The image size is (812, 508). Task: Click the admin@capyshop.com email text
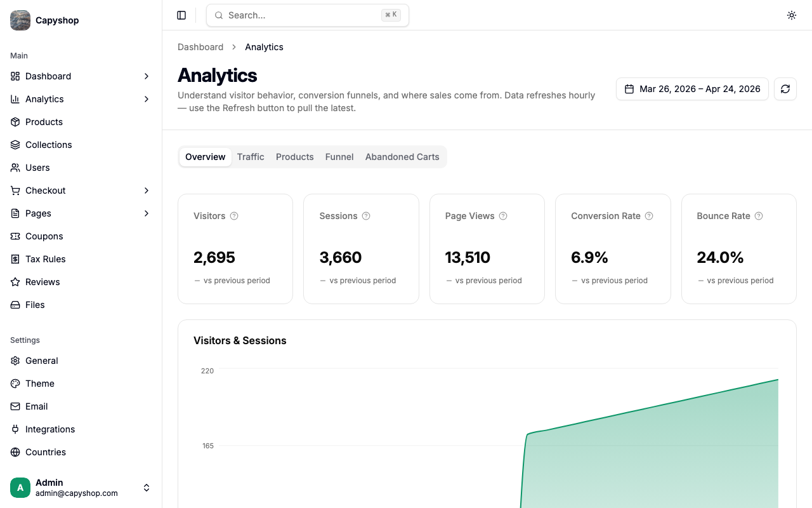pos(77,493)
